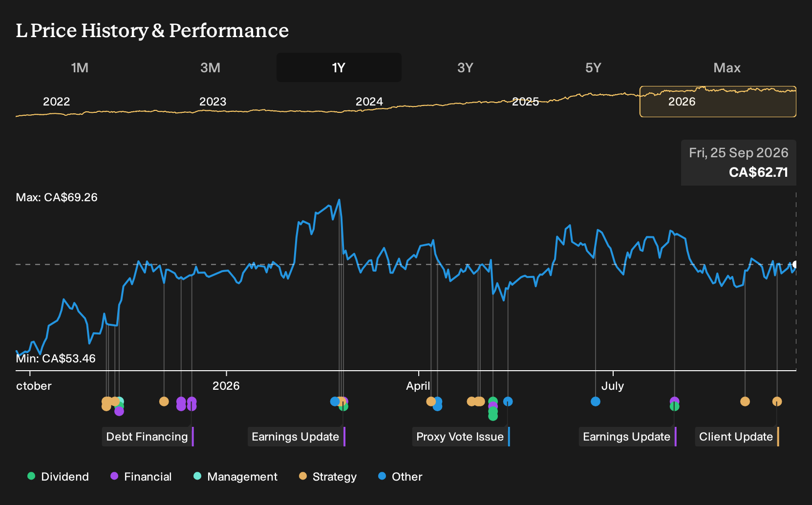
Task: Toggle the Management legend filter
Action: [235, 477]
